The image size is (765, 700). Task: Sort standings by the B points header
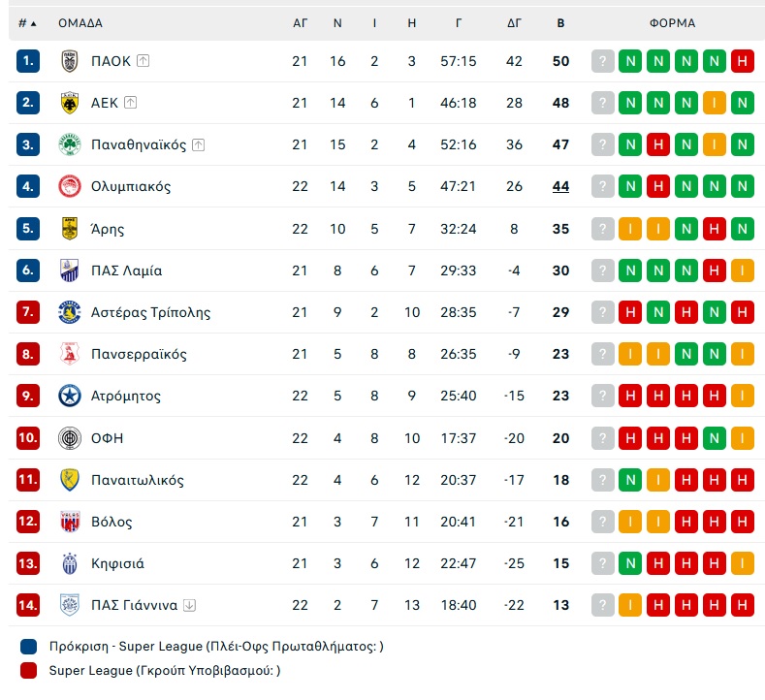[560, 23]
